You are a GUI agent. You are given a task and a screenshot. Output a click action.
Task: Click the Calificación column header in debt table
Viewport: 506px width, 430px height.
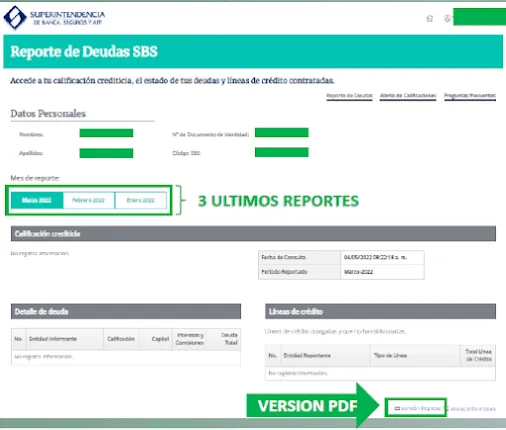(x=121, y=339)
